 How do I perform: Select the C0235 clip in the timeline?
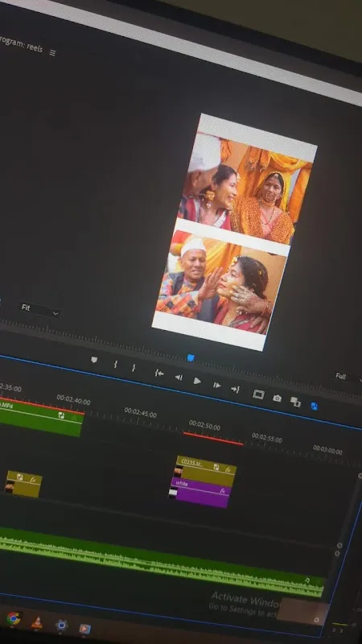(205, 471)
